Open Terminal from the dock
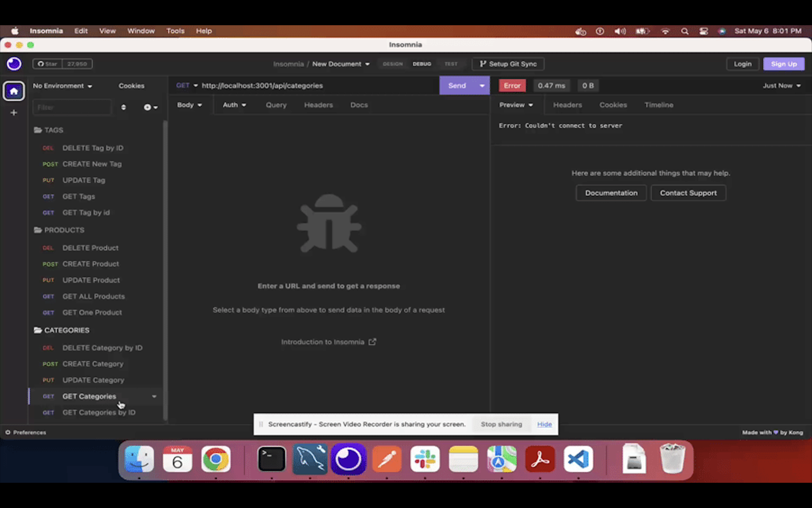812x508 pixels. (x=272, y=459)
